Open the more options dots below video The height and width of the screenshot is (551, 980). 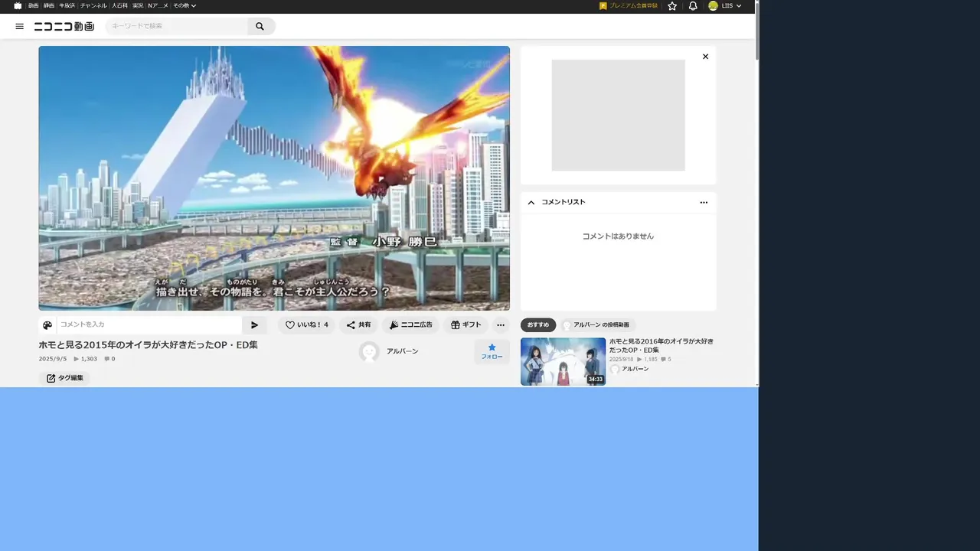(501, 325)
